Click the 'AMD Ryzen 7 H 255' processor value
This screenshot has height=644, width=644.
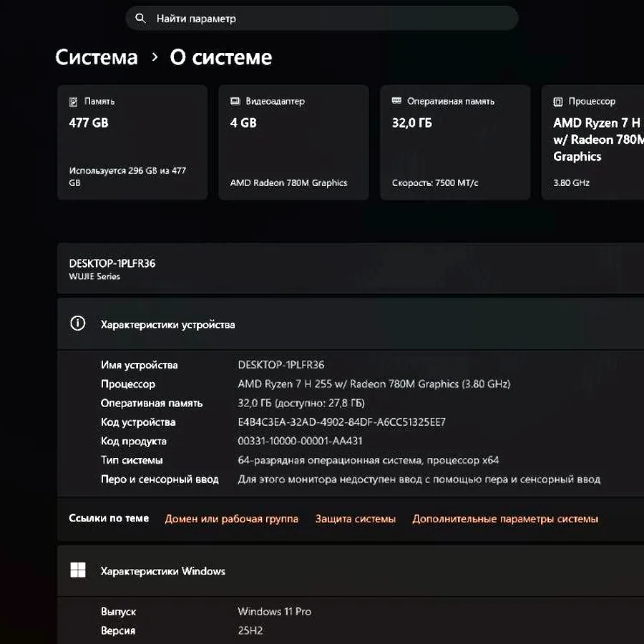374,384
